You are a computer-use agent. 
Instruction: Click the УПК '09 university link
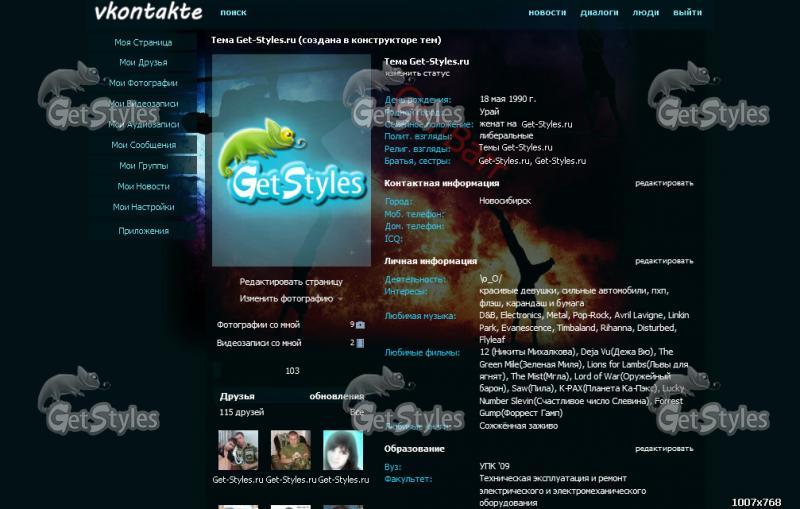[x=494, y=466]
